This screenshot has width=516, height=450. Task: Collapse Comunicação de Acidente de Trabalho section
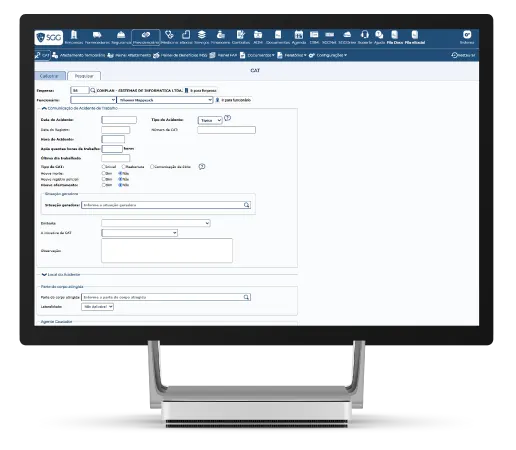pos(44,108)
